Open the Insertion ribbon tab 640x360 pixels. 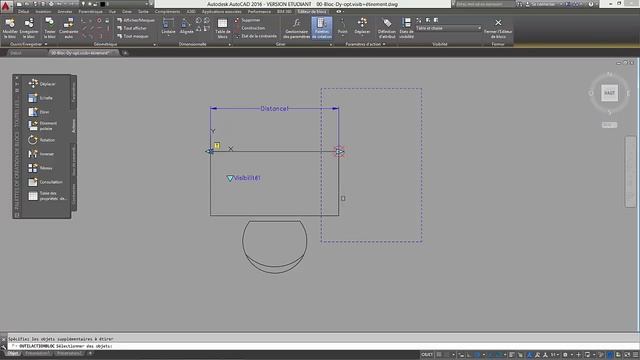(43, 11)
